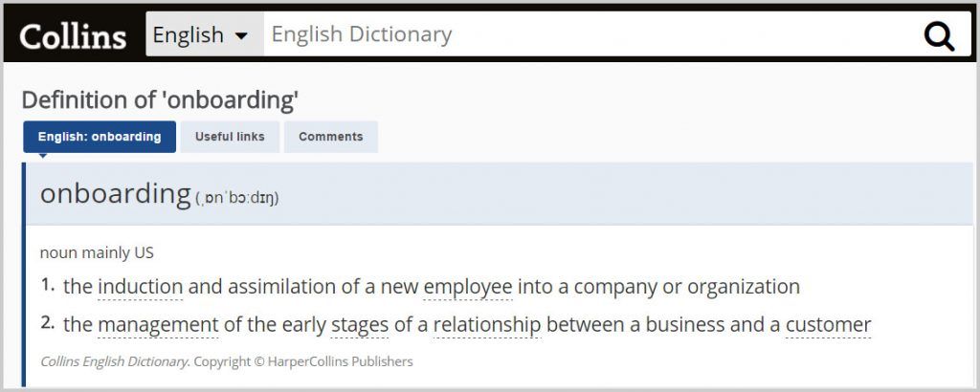The height and width of the screenshot is (392, 980).
Task: Open the Comments tab
Action: pyautogui.click(x=330, y=137)
